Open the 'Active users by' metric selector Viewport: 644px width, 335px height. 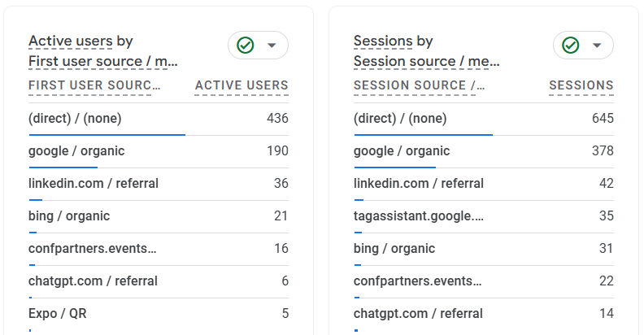click(x=80, y=41)
